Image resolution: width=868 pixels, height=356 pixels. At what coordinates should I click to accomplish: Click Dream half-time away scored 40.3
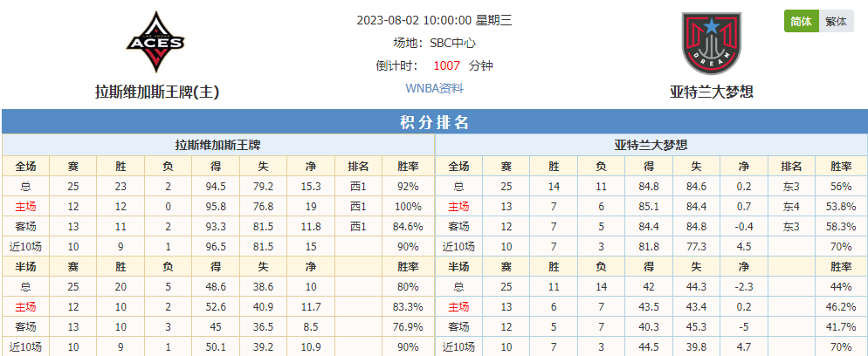[648, 327]
